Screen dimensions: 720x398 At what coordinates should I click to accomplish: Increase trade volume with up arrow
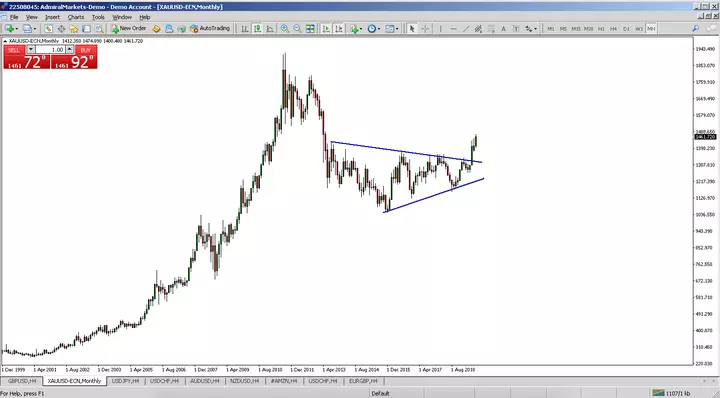point(70,49)
